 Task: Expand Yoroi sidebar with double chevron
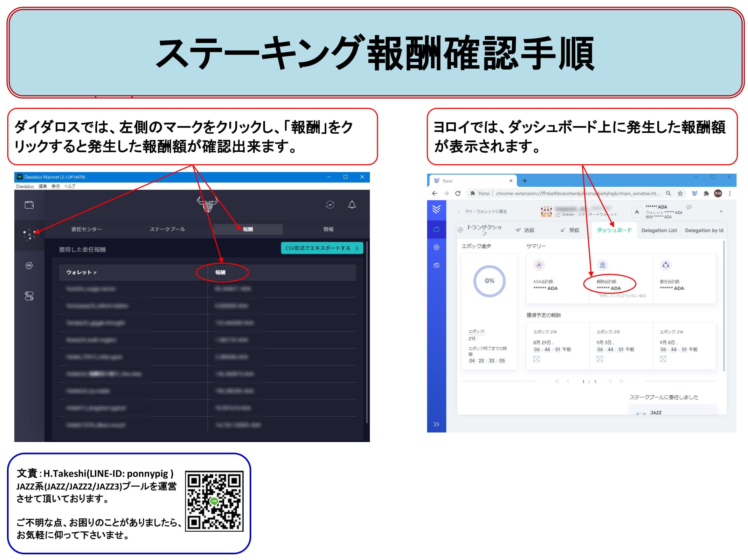point(436,424)
